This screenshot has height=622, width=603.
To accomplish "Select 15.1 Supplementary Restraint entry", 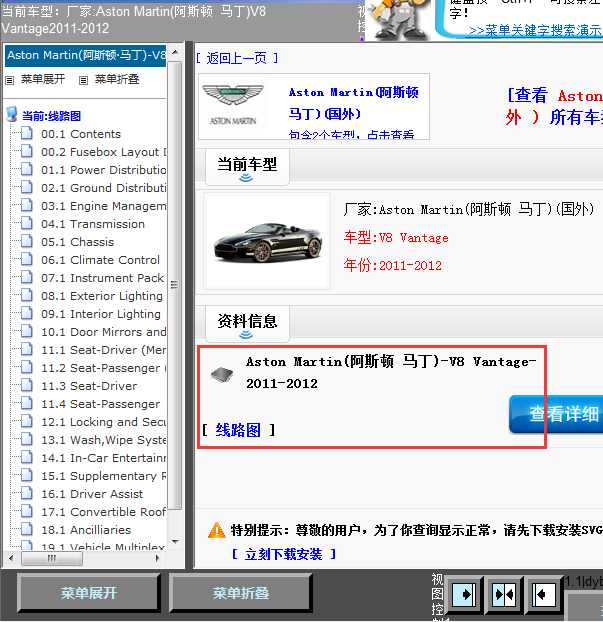I will pos(104,476).
